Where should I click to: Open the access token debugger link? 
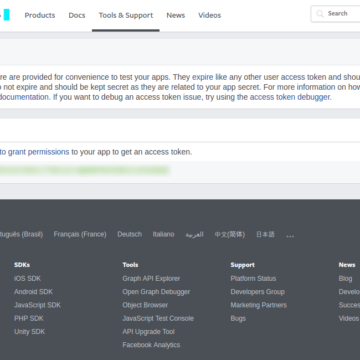290,97
